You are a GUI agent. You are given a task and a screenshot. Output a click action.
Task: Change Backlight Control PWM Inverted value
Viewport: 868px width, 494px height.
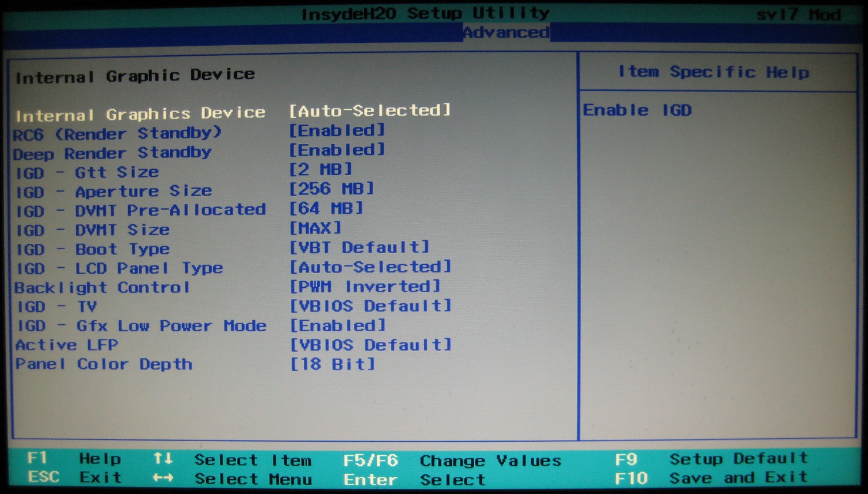click(365, 286)
